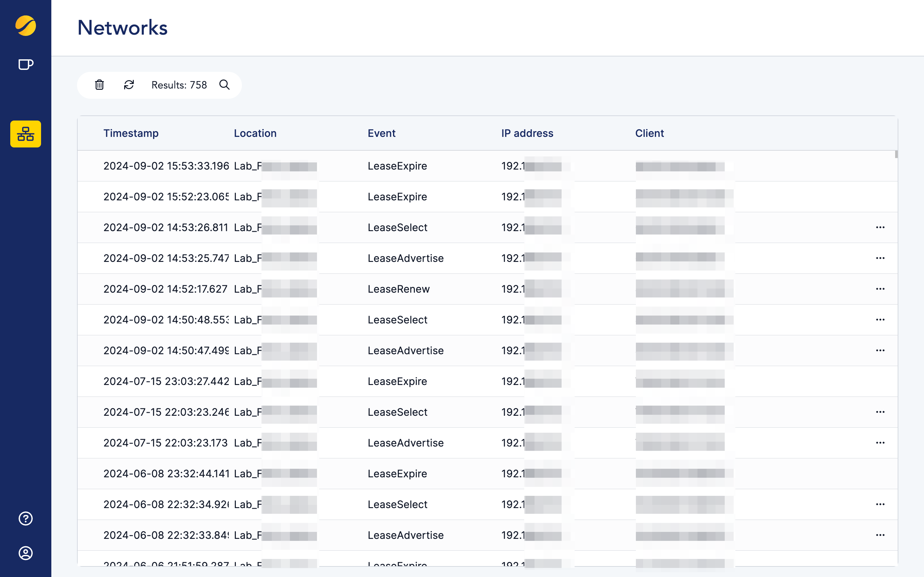Click the Networks page heading
Image resolution: width=924 pixels, height=577 pixels.
(x=122, y=27)
